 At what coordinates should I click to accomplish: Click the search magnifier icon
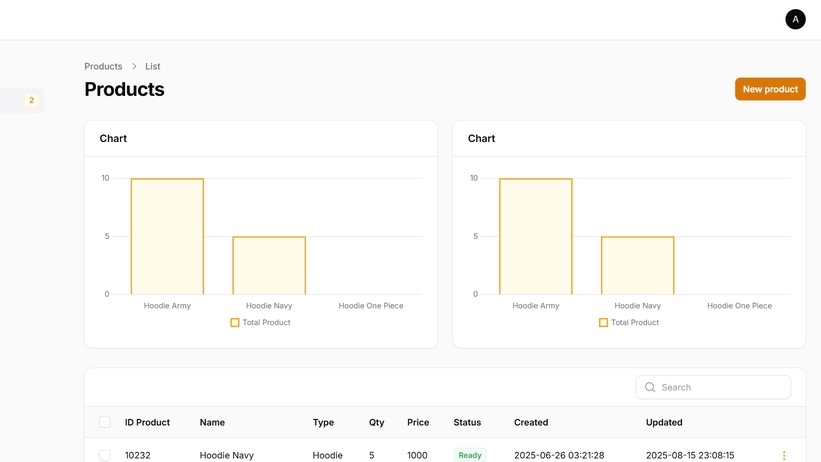(650, 387)
